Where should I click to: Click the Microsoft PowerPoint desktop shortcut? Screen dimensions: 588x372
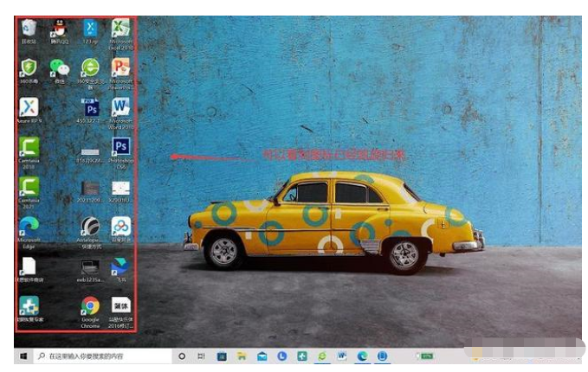pyautogui.click(x=120, y=67)
